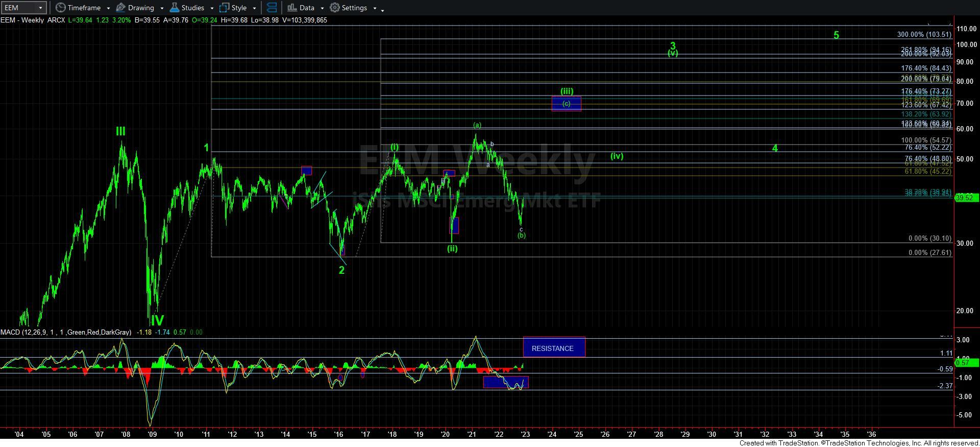Screen dimensions: 980x447
Task: Click the '176.40% (84.43)' Fibonacci level
Action: (x=926, y=68)
